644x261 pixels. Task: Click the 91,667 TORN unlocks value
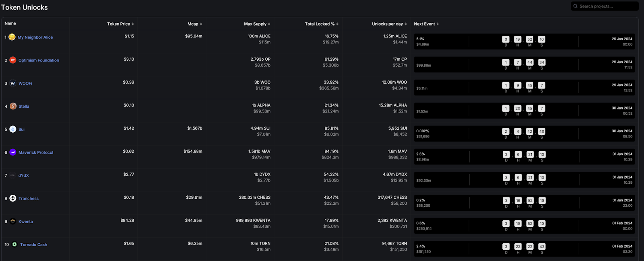[394, 243]
